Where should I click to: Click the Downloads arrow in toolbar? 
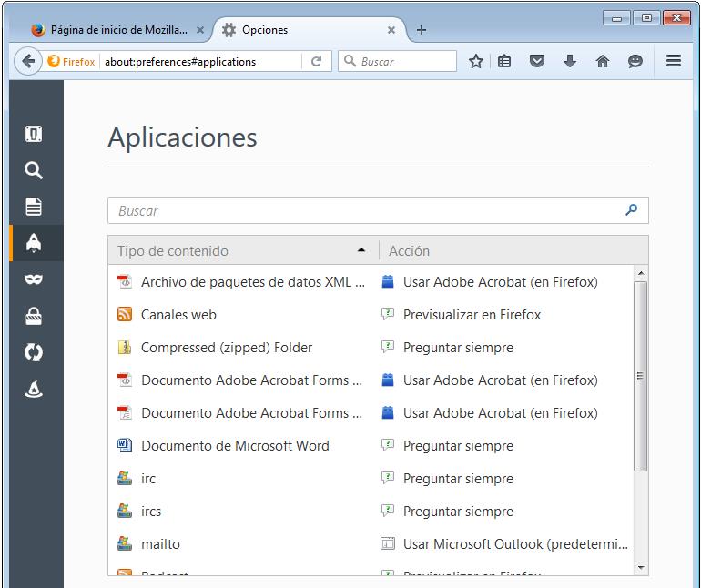tap(570, 61)
